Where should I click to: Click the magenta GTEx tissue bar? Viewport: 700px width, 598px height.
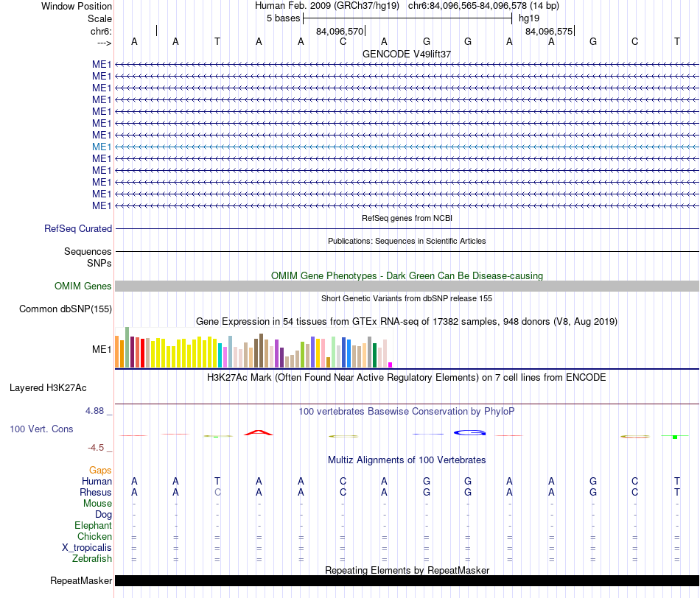(x=391, y=365)
